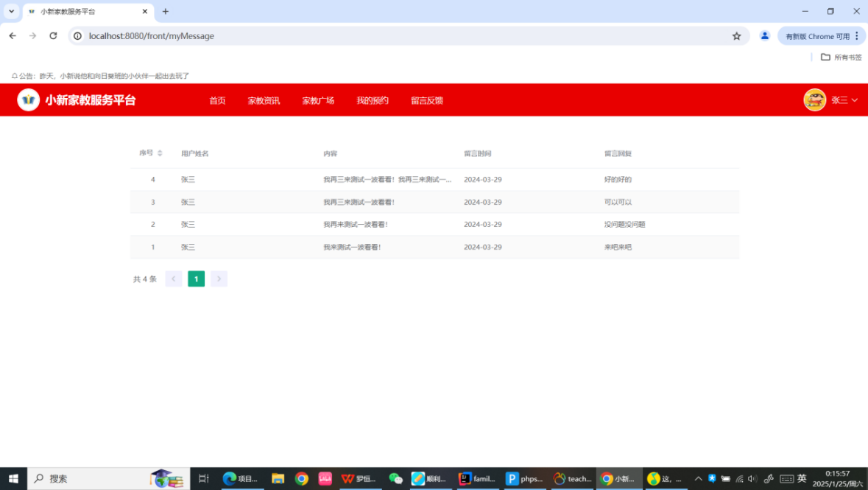Go to 首页 in navigation bar
868x490 pixels.
217,100
